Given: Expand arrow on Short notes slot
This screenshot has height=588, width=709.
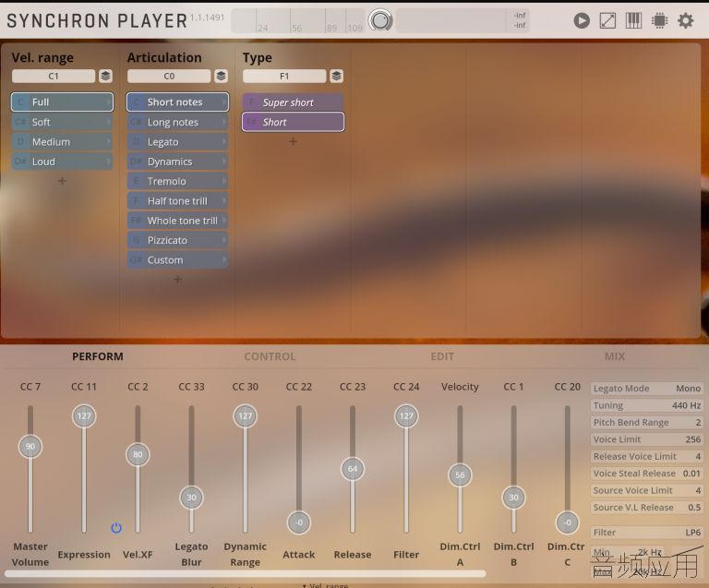Looking at the screenshot, I should click(x=223, y=102).
